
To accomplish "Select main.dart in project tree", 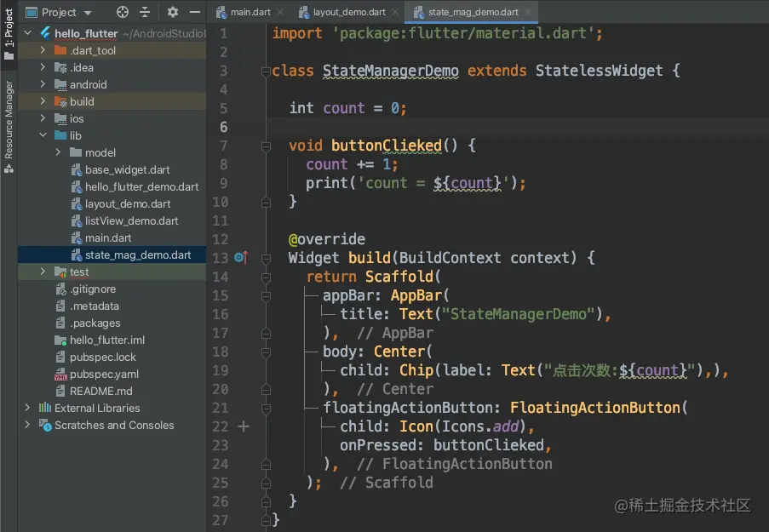I will (x=108, y=237).
